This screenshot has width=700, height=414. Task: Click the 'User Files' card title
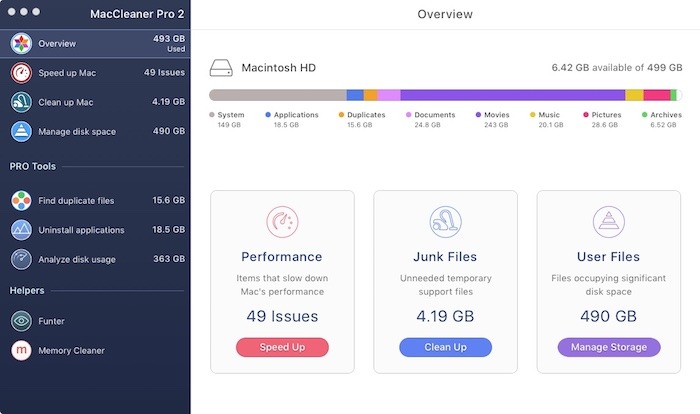click(608, 257)
